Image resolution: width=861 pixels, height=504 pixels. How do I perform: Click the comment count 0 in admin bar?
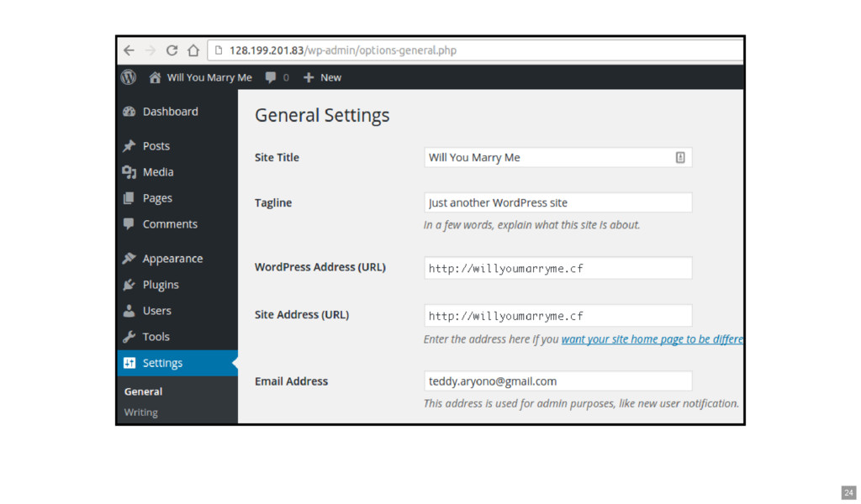[x=286, y=78]
